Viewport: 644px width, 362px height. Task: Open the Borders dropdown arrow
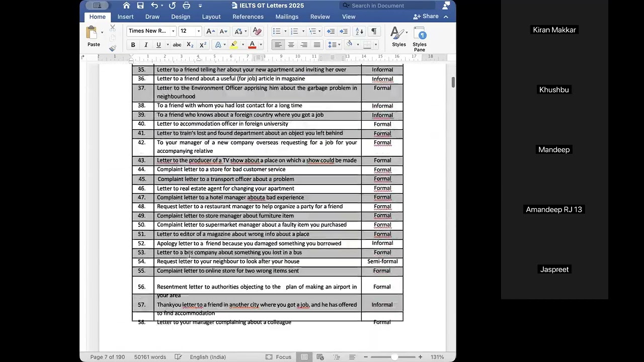click(x=375, y=45)
